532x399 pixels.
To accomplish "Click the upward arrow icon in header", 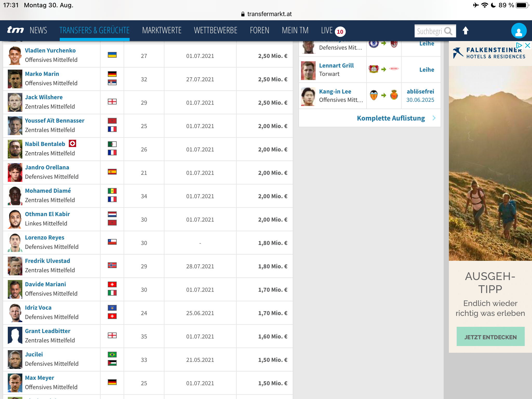I will tap(465, 31).
